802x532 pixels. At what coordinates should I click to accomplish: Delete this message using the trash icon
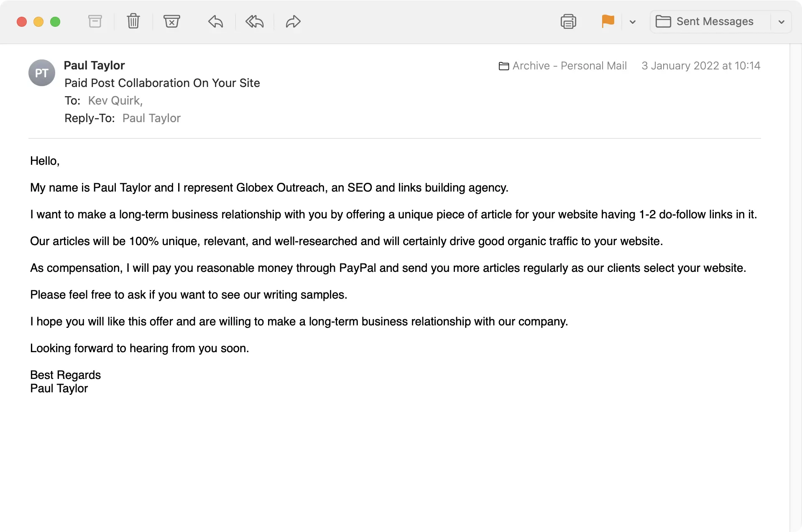pos(133,21)
